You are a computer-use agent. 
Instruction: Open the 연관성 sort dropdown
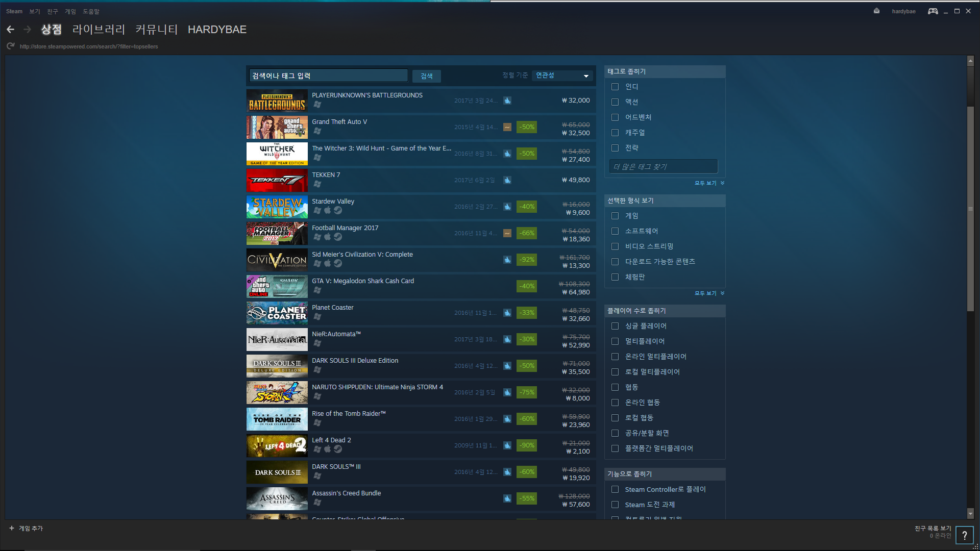562,76
